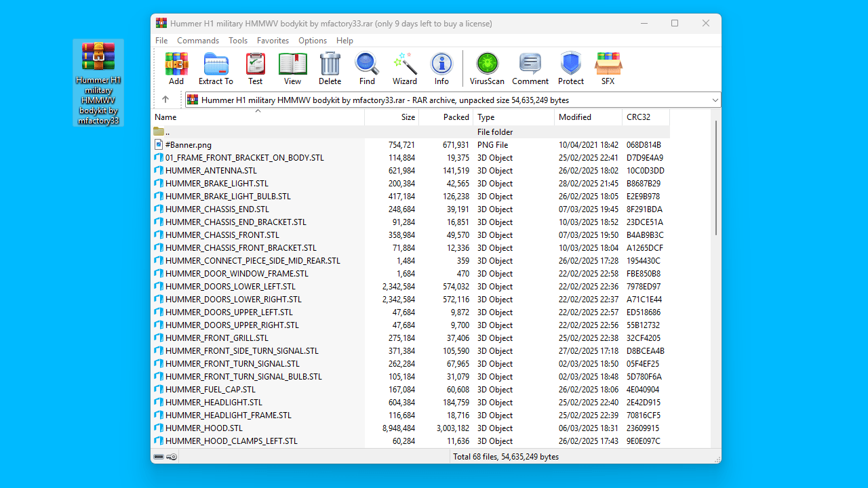The height and width of the screenshot is (488, 868).
Task: Select HUMMER_CHASSIS_END.STL file
Action: click(x=217, y=209)
